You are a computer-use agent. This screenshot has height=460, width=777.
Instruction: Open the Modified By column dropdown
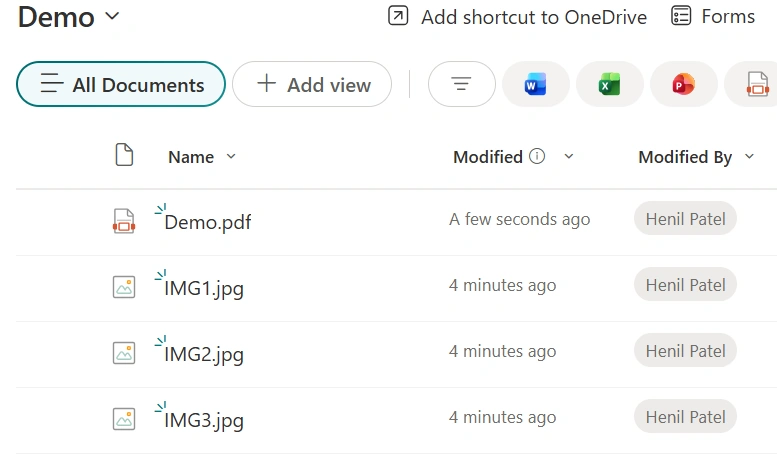click(x=749, y=157)
